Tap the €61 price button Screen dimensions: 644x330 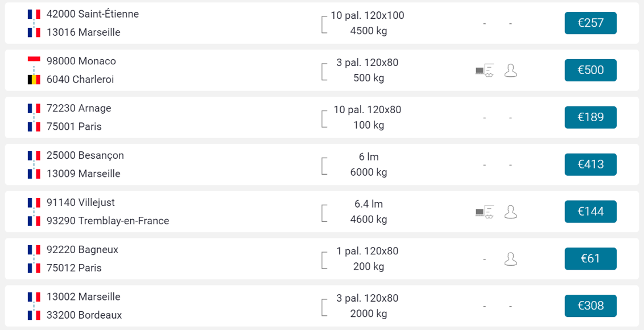coord(590,259)
